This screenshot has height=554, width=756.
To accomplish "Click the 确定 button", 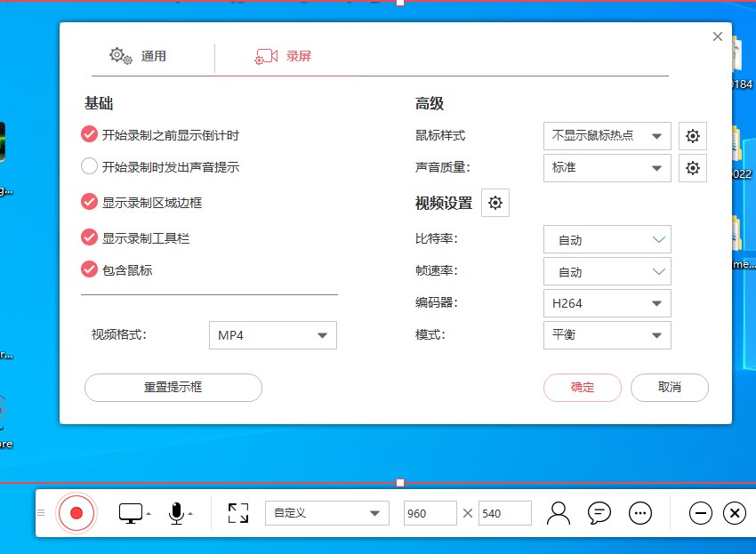I will [x=583, y=388].
